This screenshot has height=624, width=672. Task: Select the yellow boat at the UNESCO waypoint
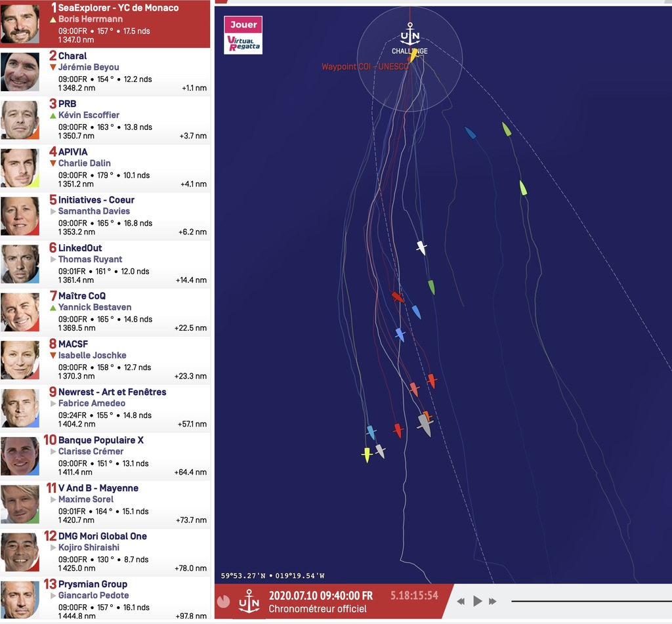point(413,55)
